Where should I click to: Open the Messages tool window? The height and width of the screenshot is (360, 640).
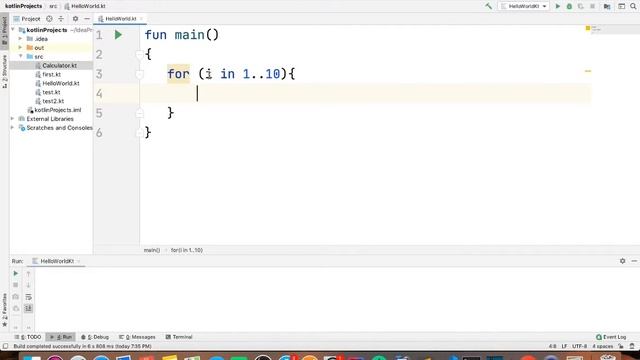[x=137, y=337]
